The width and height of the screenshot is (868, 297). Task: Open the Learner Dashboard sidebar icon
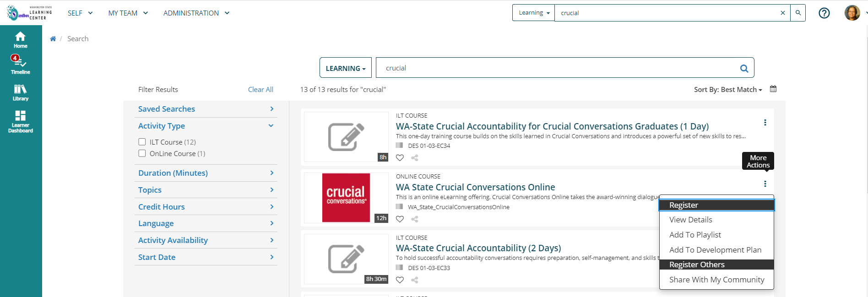tap(21, 122)
